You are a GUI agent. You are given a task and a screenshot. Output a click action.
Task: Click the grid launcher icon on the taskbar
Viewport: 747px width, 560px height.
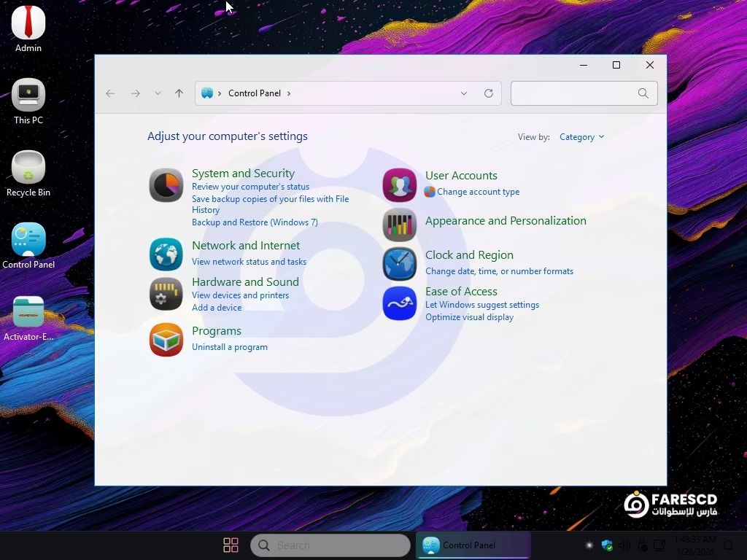pos(231,545)
